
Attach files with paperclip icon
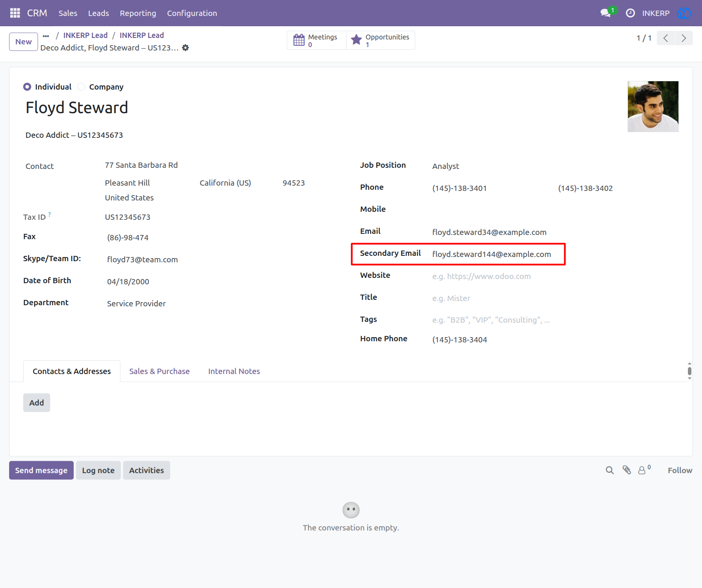627,470
